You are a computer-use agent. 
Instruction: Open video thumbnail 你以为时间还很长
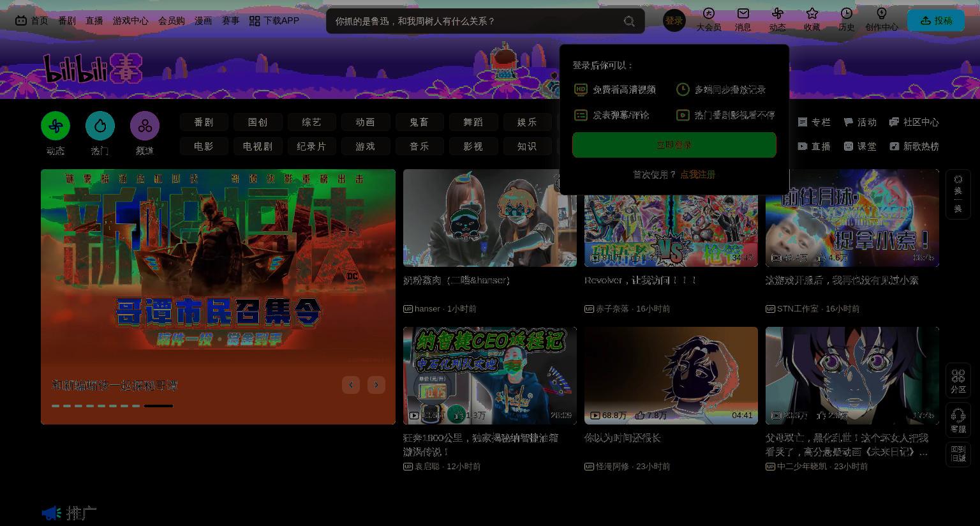tap(671, 376)
